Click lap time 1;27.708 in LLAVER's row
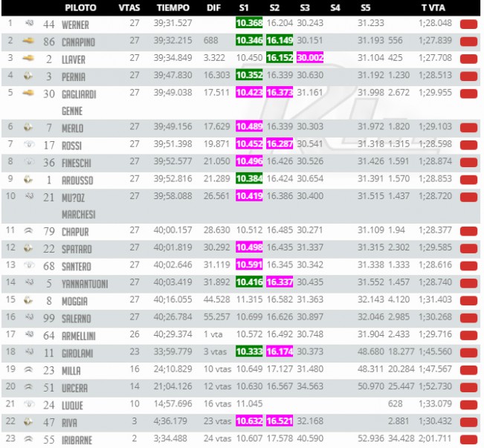Viewport: 484px width, 448px height. [x=435, y=58]
